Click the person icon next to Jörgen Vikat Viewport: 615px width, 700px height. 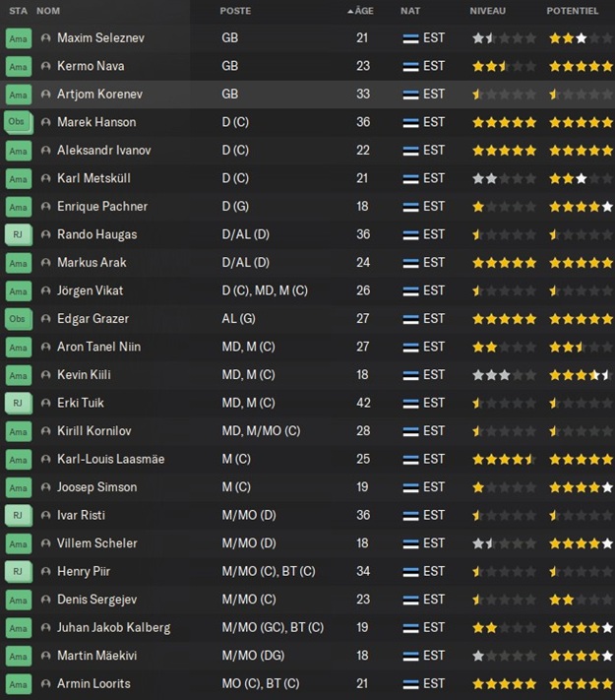tap(45, 290)
